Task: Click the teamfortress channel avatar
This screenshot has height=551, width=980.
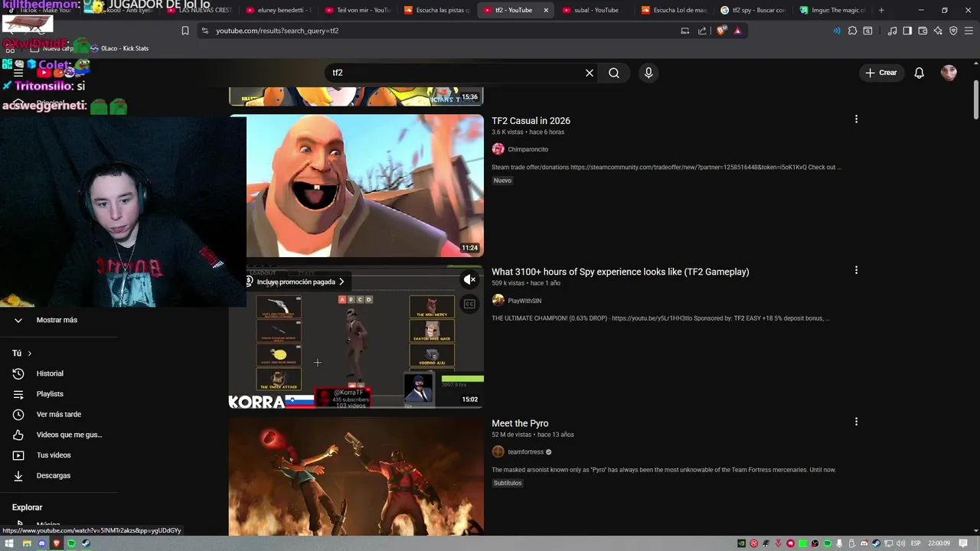Action: tap(498, 452)
